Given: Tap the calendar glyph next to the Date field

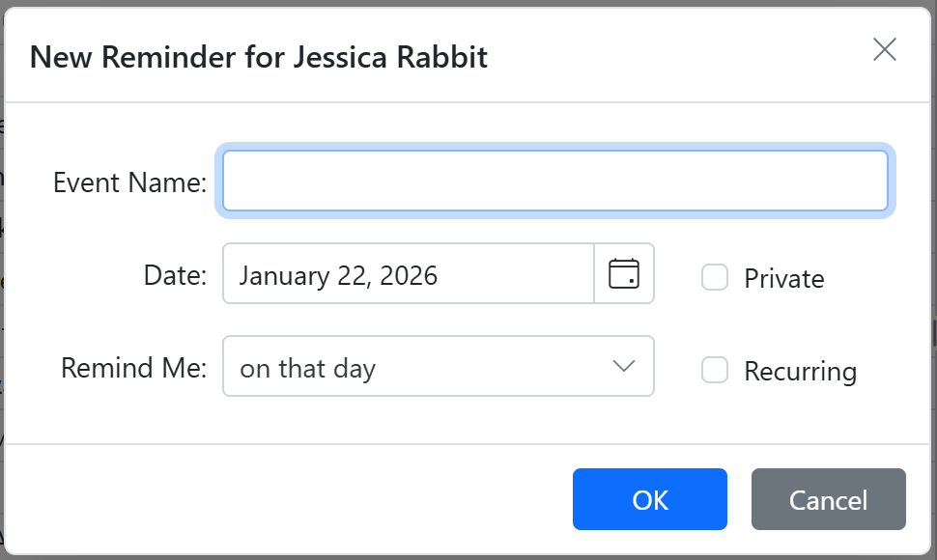Looking at the screenshot, I should [624, 274].
